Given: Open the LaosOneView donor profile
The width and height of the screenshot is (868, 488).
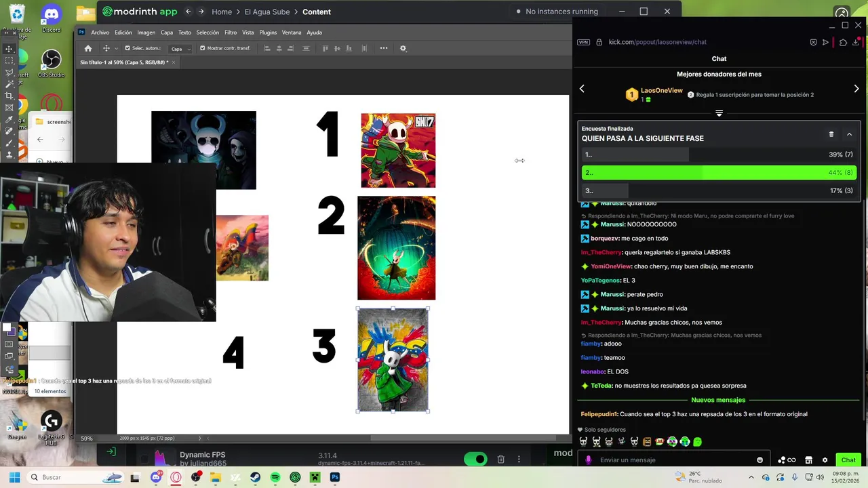Looking at the screenshot, I should click(661, 90).
